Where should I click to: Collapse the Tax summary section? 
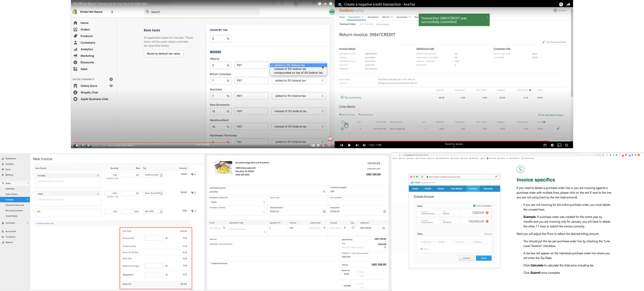tap(342, 97)
